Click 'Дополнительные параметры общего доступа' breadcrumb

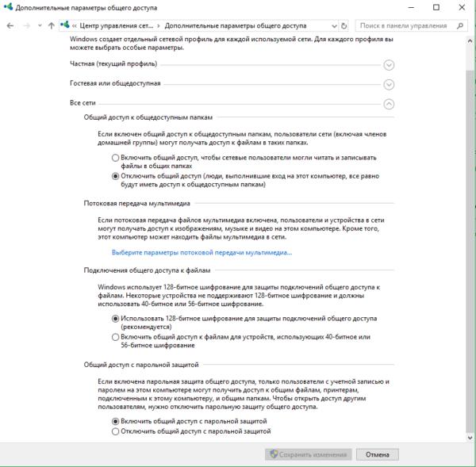point(236,26)
